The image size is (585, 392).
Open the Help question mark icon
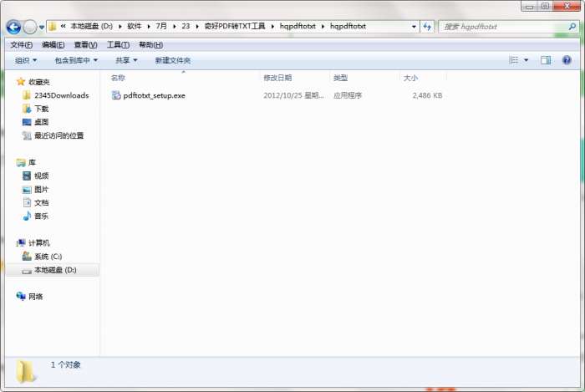(567, 60)
